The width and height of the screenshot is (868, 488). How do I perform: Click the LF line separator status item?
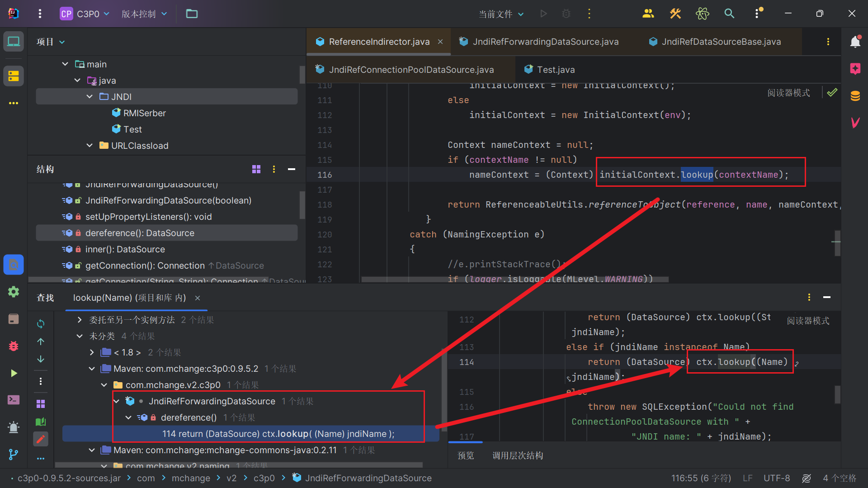(747, 478)
